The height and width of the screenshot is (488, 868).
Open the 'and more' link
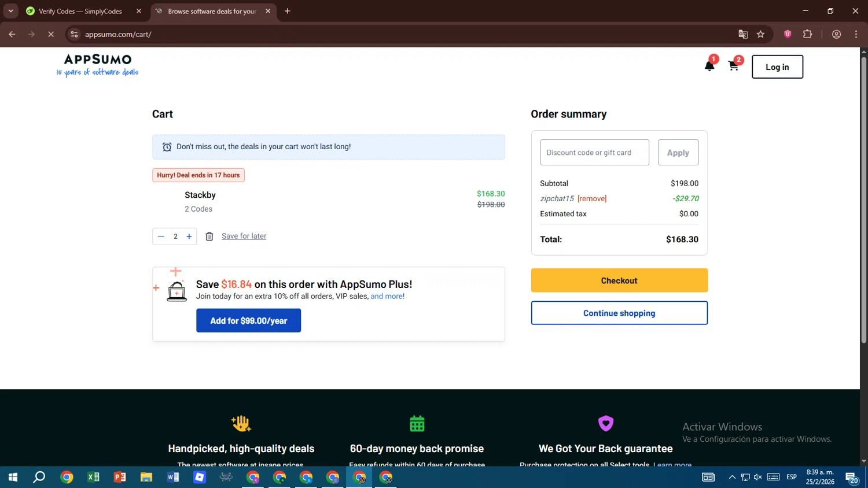point(387,296)
